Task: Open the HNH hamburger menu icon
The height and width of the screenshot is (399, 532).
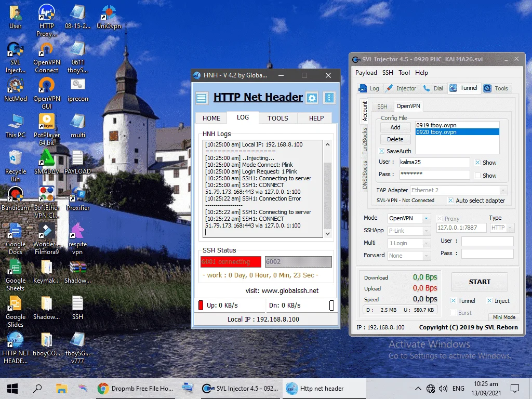Action: point(202,98)
